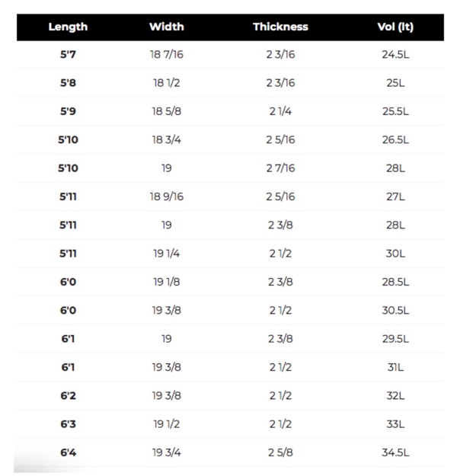
Task: Select the 5'8 length cell
Action: [68, 83]
